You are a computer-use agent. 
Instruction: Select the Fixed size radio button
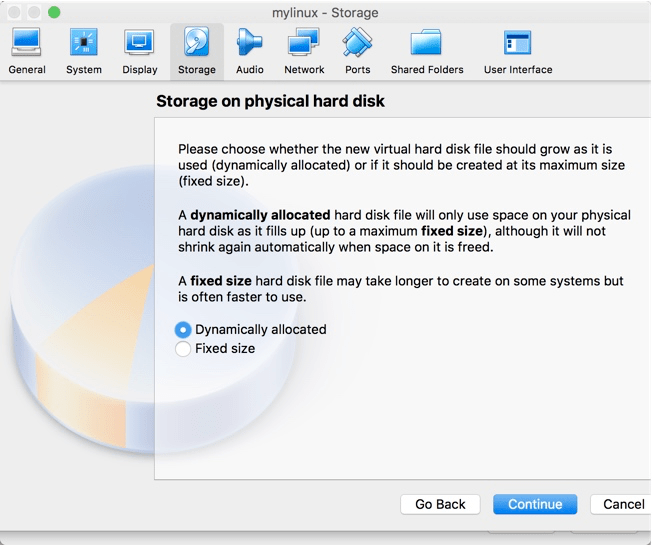point(183,349)
